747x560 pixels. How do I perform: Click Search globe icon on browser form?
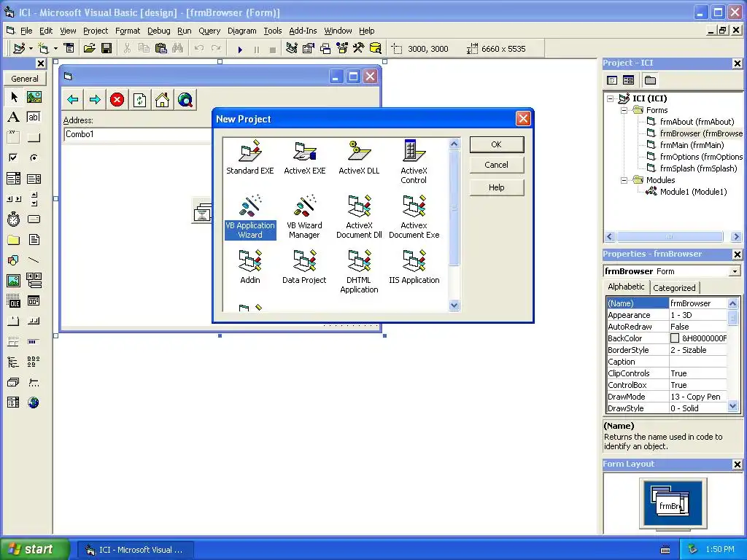[185, 99]
